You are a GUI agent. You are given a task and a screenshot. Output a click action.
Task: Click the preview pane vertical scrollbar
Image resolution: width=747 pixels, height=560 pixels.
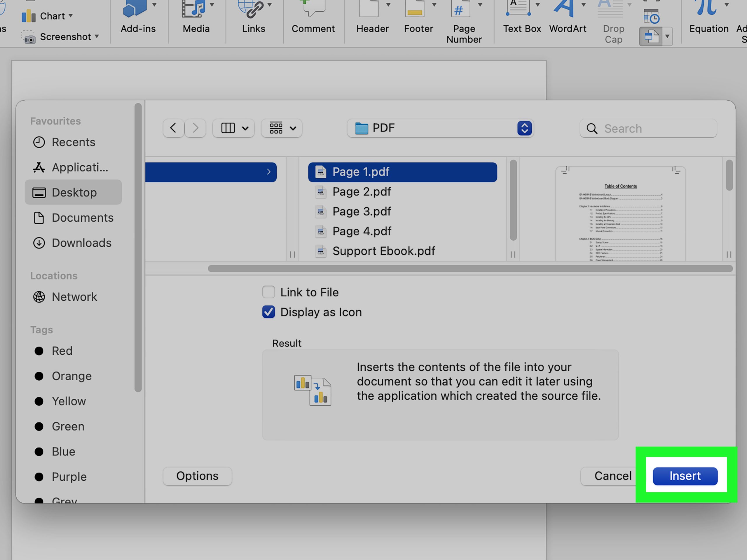tap(729, 175)
